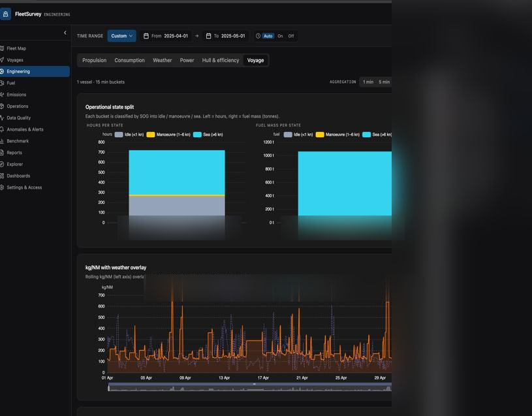
Task: Click the Explorer sidebar label
Action: coord(15,164)
